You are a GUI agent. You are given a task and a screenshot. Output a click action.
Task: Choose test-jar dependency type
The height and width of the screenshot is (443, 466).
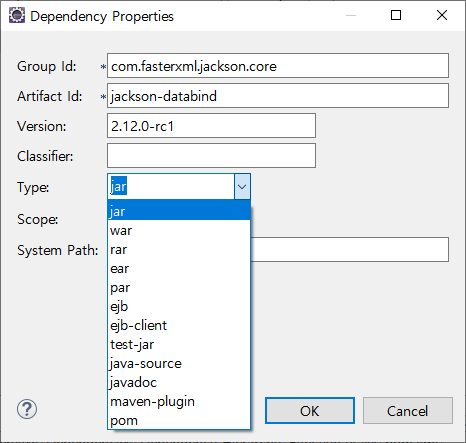[x=179, y=344]
